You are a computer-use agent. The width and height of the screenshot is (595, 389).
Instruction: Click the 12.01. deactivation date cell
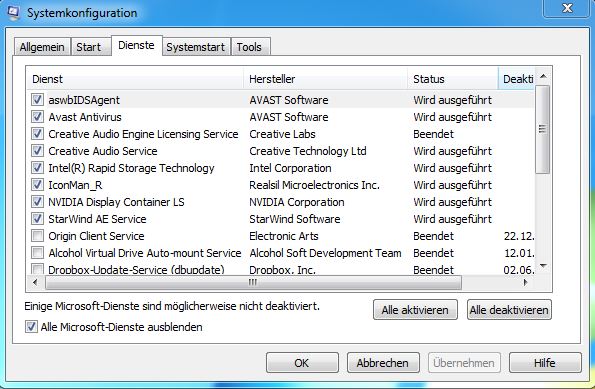pyautogui.click(x=519, y=253)
